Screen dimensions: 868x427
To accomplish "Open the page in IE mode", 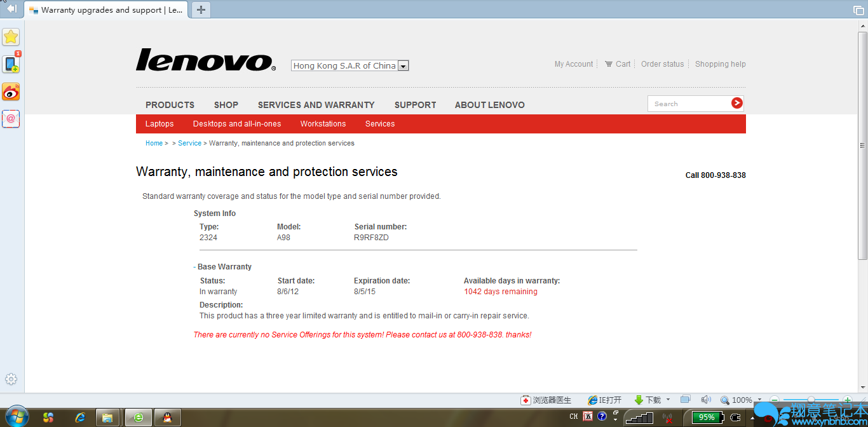I will pos(604,400).
